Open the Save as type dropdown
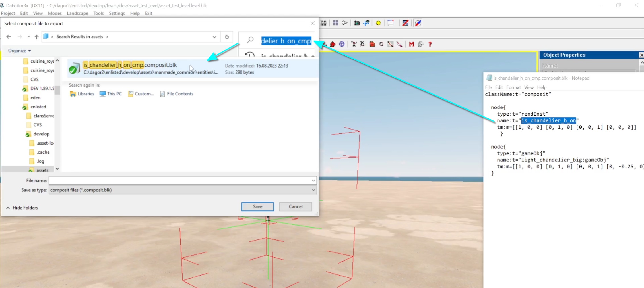 313,190
